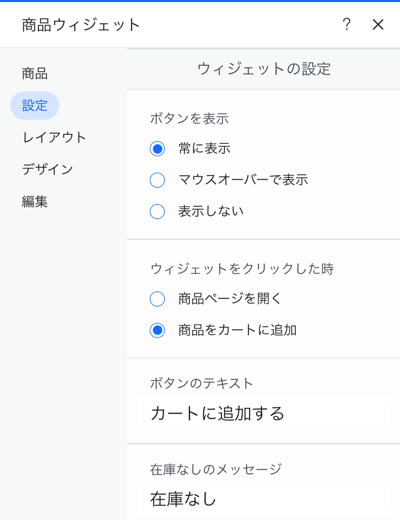Screen dimensions: 400x520
Task: Click the ウィジェットの設定 header
Action: (264, 69)
